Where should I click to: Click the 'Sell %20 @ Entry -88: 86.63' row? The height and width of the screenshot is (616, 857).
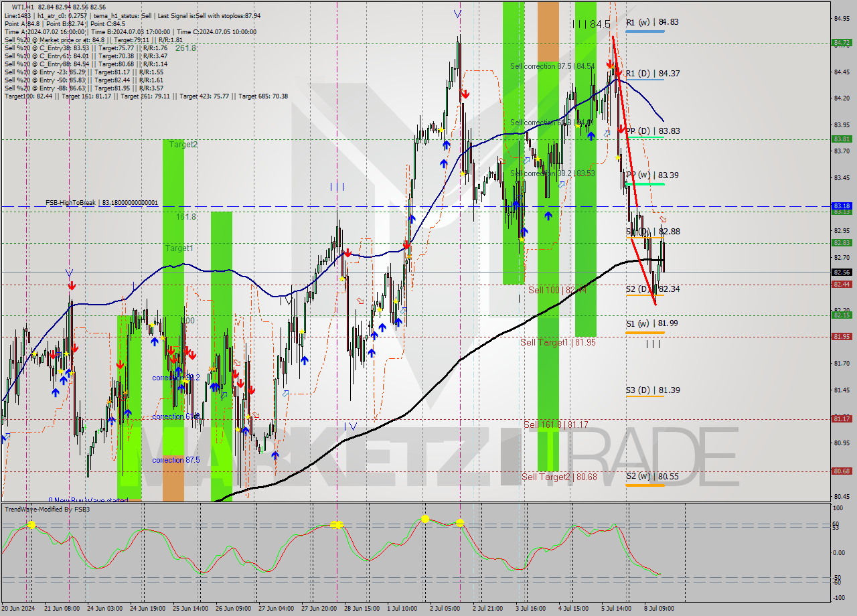[x=84, y=88]
